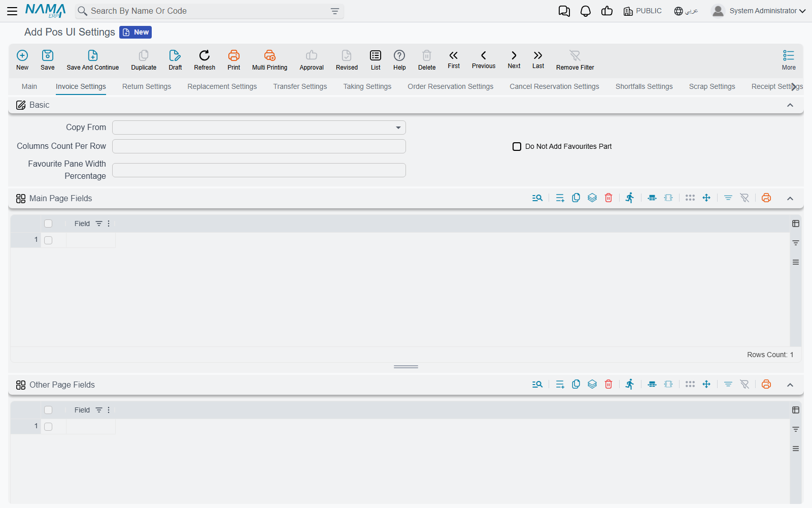Click Remove Filter in toolbar
Image resolution: width=812 pixels, height=508 pixels.
point(575,60)
